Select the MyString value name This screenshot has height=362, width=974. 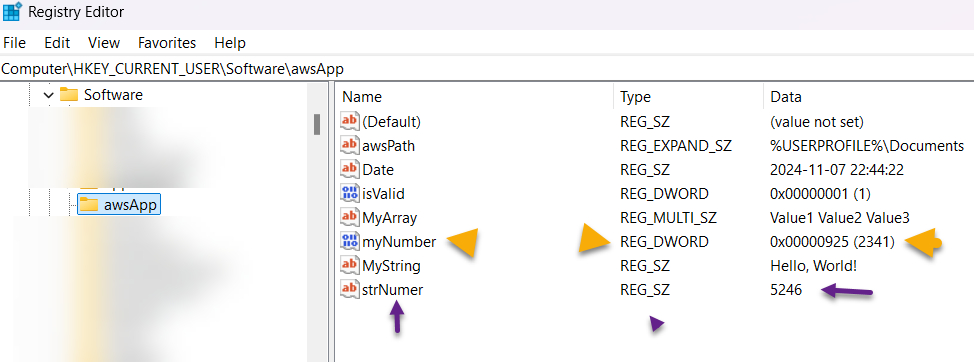click(391, 266)
